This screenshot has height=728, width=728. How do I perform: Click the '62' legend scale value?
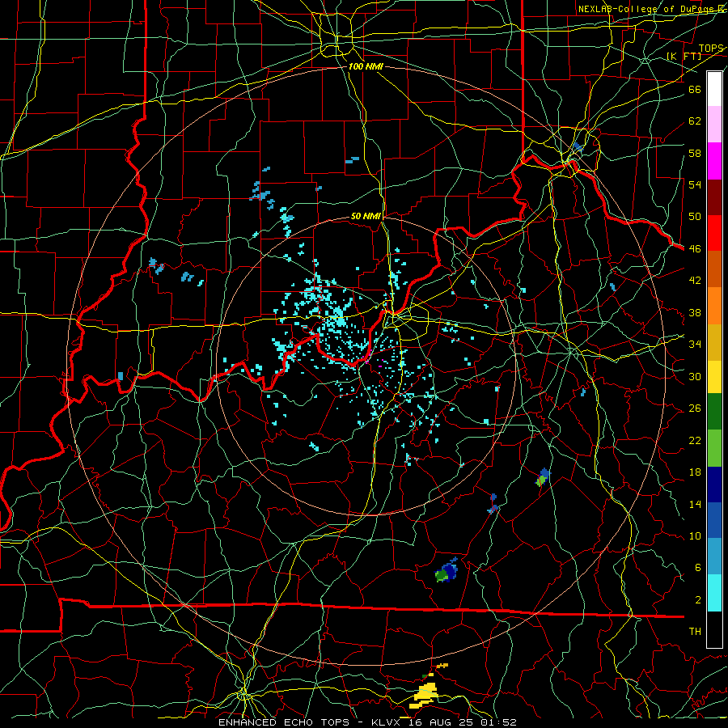[695, 121]
